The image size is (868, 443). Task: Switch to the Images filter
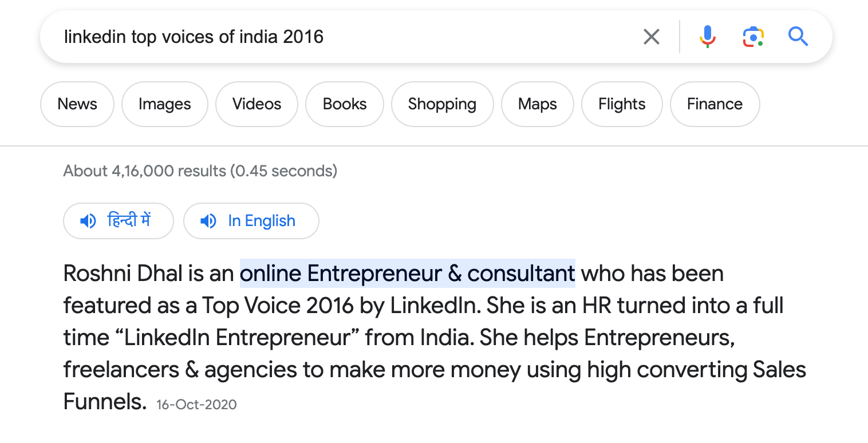tap(164, 104)
